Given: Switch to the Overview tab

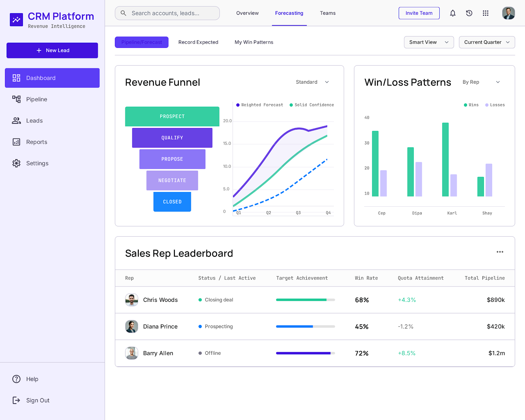Looking at the screenshot, I should point(247,13).
